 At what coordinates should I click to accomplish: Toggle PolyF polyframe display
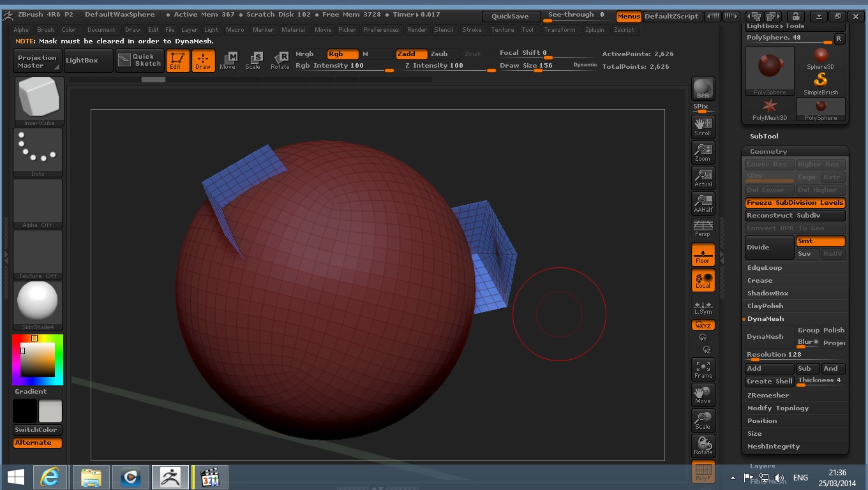pos(703,471)
